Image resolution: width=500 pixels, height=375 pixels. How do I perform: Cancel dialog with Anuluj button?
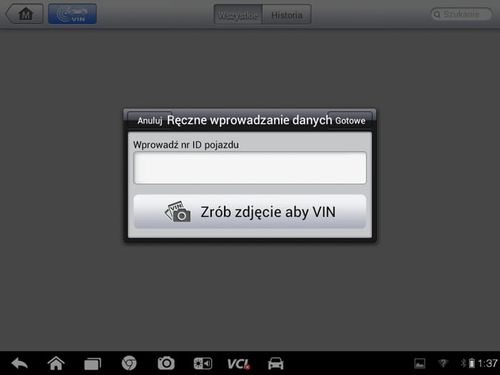[x=150, y=120]
